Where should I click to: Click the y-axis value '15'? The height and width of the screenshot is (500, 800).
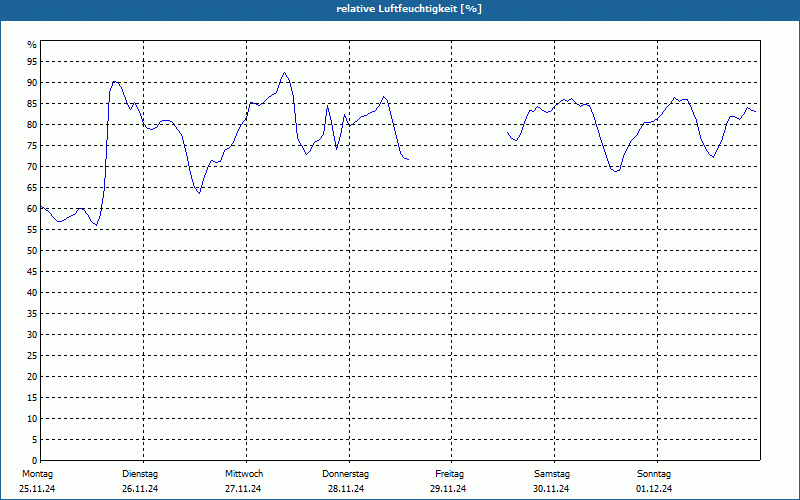point(32,397)
